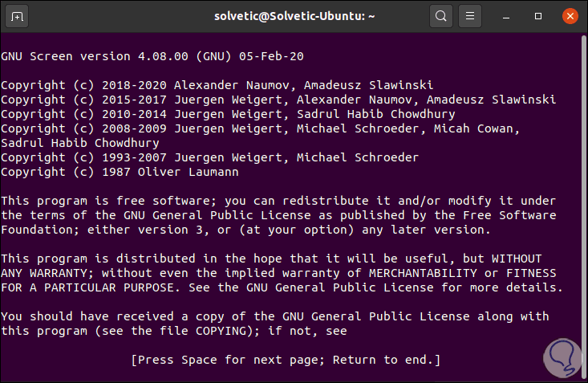The width and height of the screenshot is (588, 383).
Task: Click the terminal vertical scrollbar
Action: (x=583, y=206)
